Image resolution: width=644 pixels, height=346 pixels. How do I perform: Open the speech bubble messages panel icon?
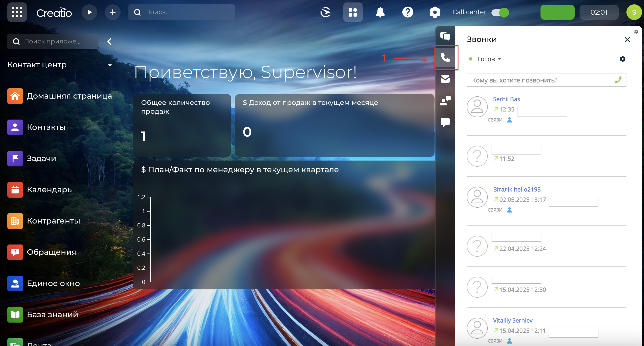(x=445, y=122)
